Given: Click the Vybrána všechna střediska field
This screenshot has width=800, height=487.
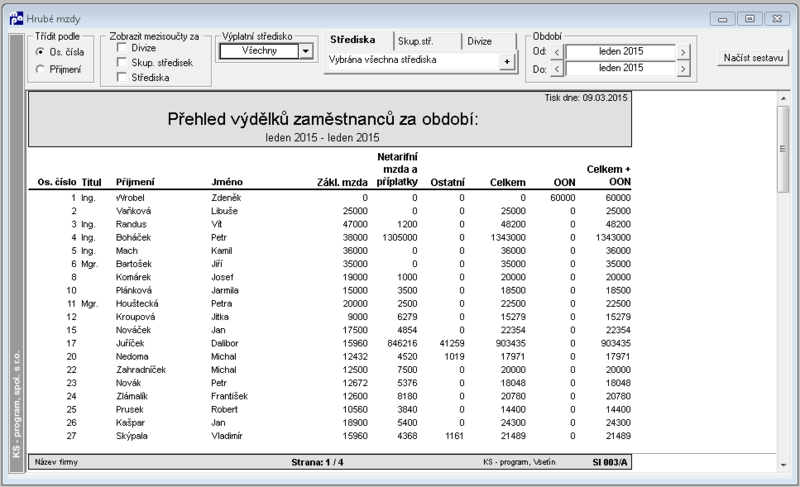Looking at the screenshot, I should pyautogui.click(x=412, y=60).
